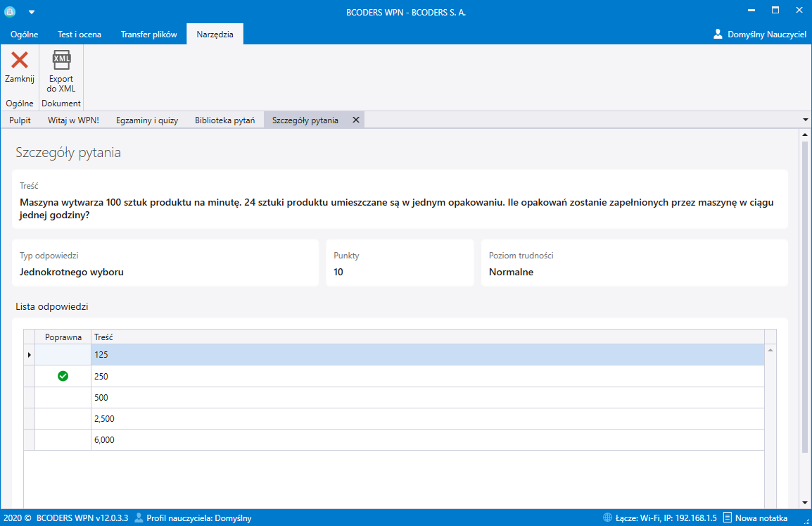Click the Łącze: Wi-Fi IP status text
This screenshot has height=526, width=812.
pyautogui.click(x=666, y=518)
